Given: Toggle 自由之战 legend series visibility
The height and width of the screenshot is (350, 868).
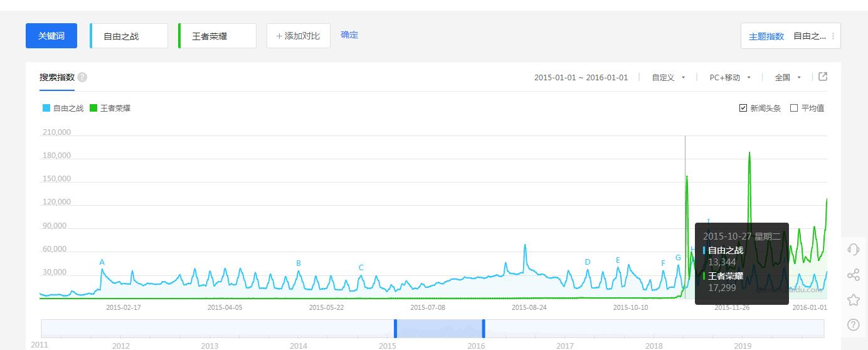Looking at the screenshot, I should tap(63, 108).
